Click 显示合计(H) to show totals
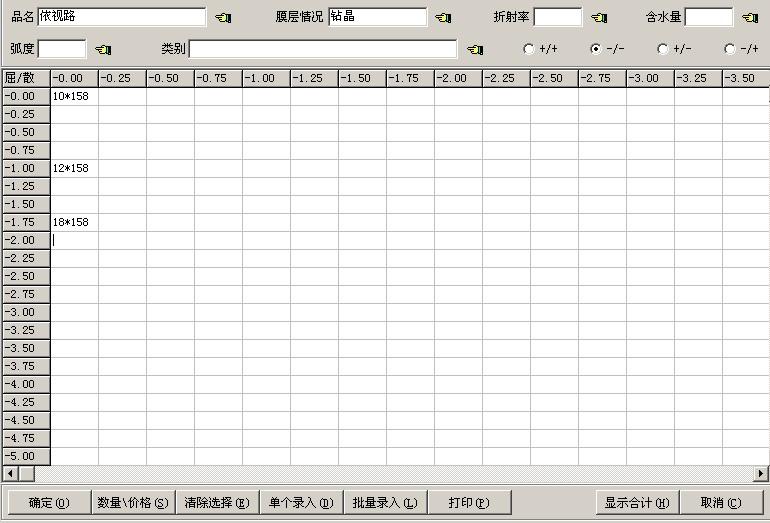Viewport: 770px width, 523px height. tap(637, 502)
